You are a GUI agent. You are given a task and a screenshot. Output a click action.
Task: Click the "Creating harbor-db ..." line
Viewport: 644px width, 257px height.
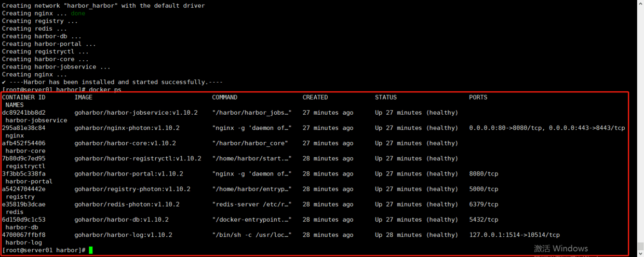[x=42, y=36]
